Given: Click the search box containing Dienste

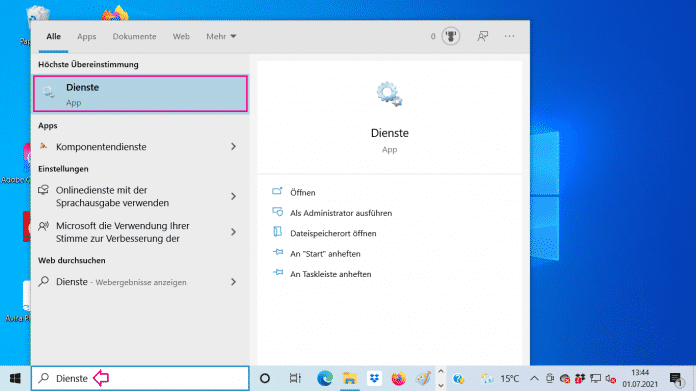Looking at the screenshot, I should pos(140,378).
